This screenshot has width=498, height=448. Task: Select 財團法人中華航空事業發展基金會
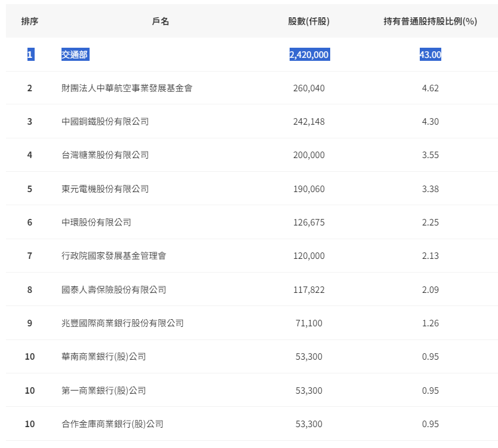coord(127,88)
